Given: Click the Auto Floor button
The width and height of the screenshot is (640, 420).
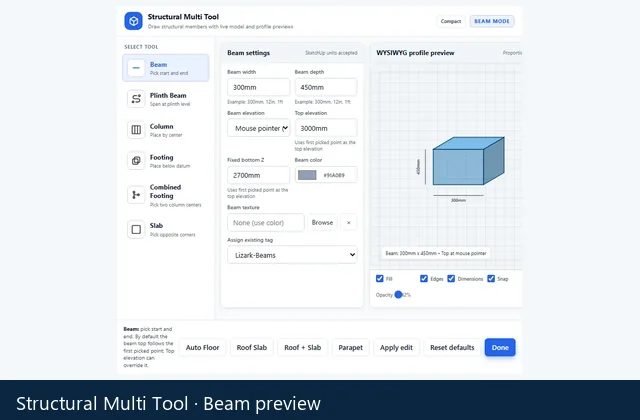Looking at the screenshot, I should [202, 347].
